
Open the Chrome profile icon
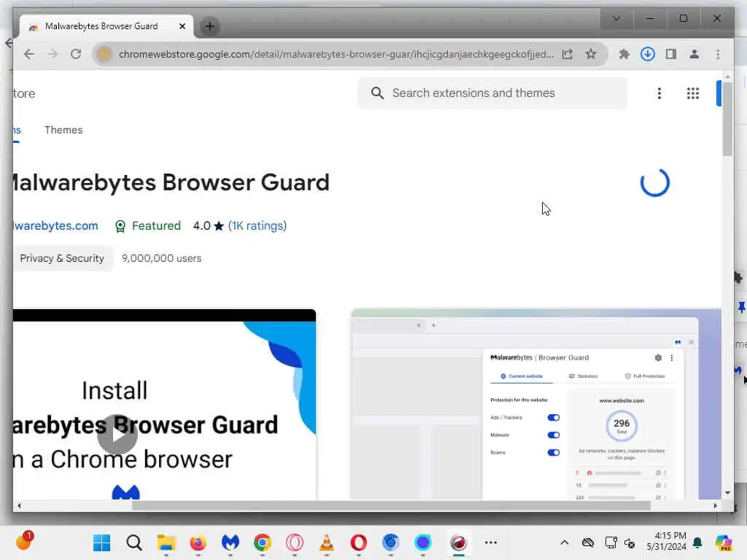click(694, 54)
